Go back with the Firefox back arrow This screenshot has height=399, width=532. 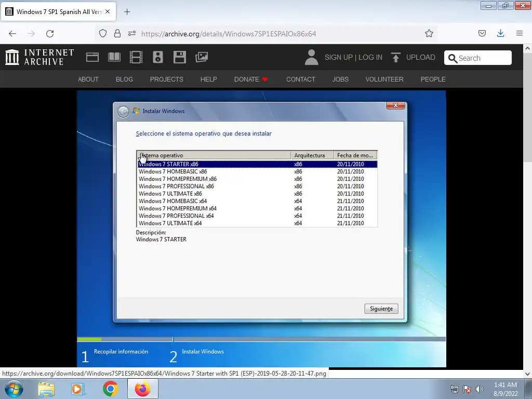pyautogui.click(x=12, y=34)
